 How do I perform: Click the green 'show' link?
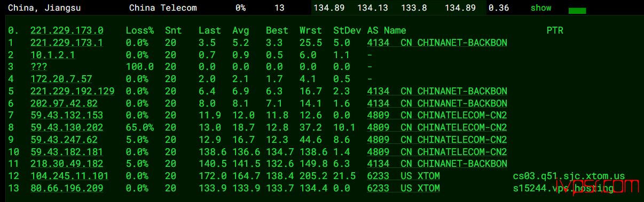pyautogui.click(x=541, y=8)
